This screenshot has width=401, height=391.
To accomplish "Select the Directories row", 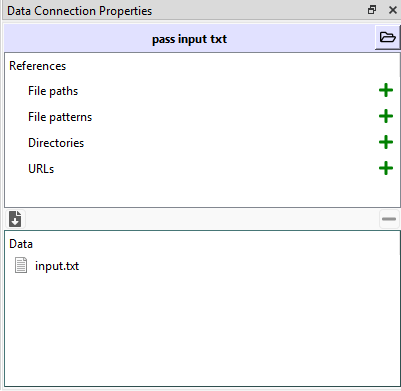I will [202, 143].
